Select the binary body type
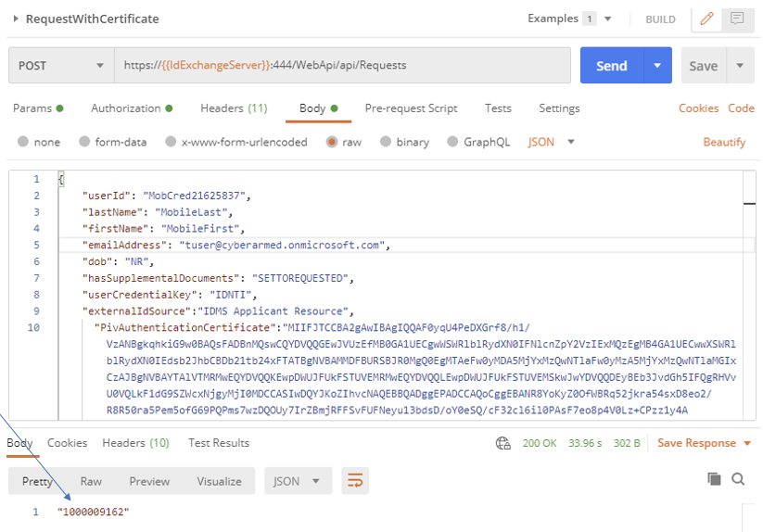 (x=386, y=142)
